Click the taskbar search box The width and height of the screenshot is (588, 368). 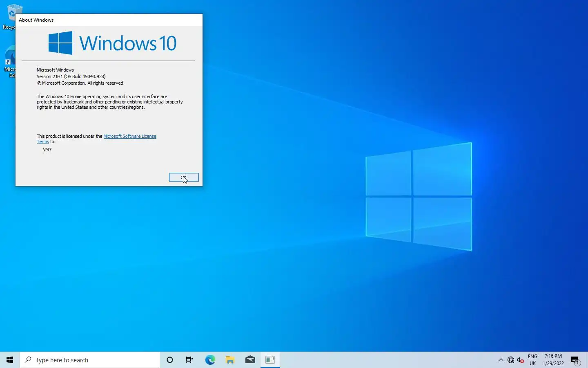[x=90, y=360]
